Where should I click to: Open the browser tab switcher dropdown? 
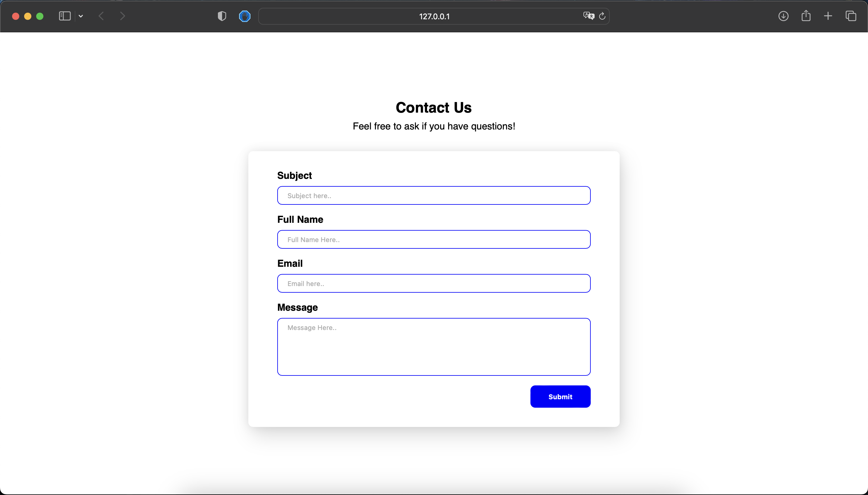81,16
